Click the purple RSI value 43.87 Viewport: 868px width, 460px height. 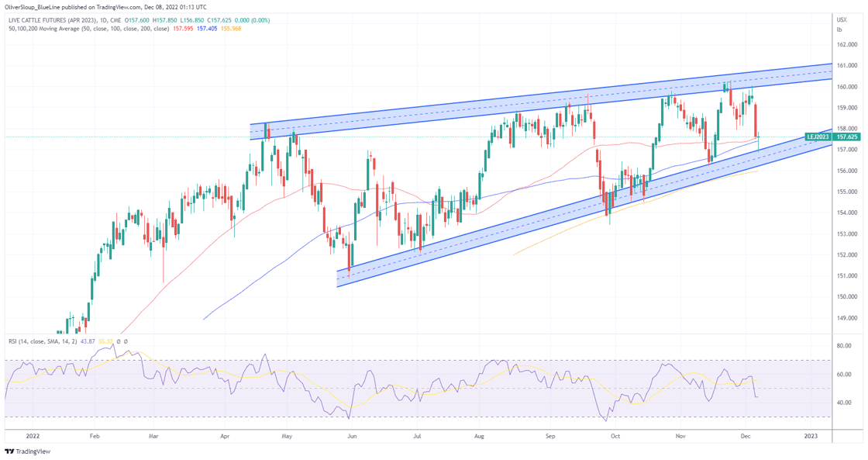pyautogui.click(x=90, y=341)
